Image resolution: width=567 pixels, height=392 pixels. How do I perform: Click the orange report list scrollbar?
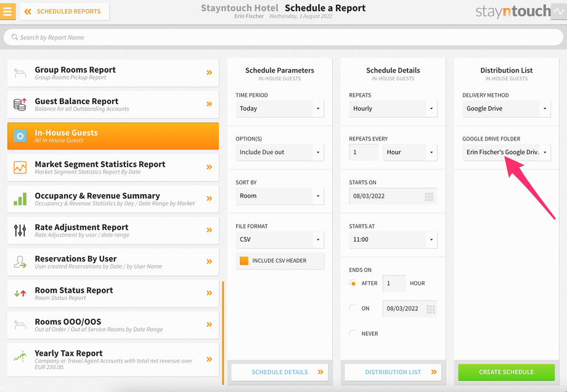[223, 333]
